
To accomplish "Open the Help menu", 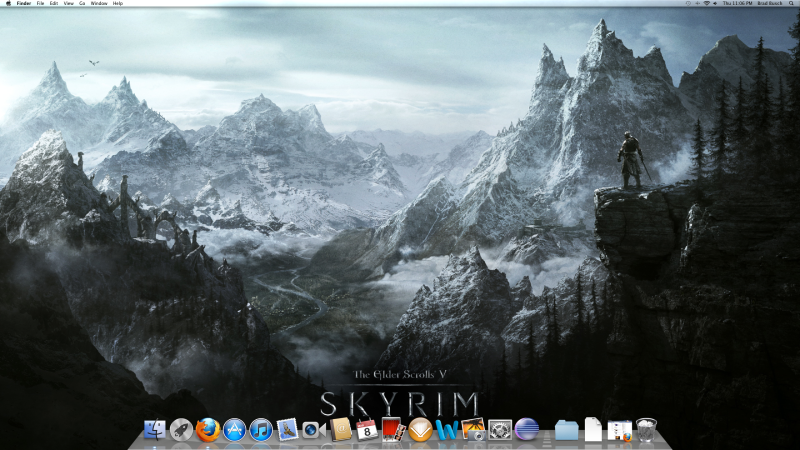I will [117, 3].
